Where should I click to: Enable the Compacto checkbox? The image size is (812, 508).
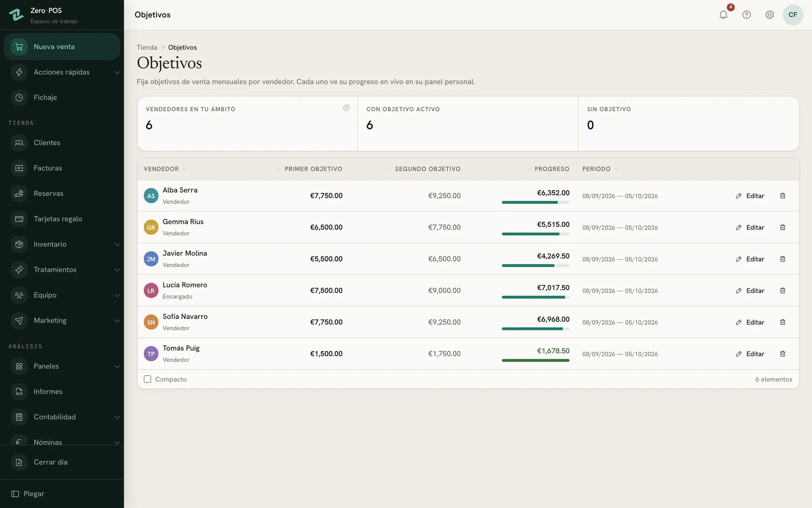(147, 379)
